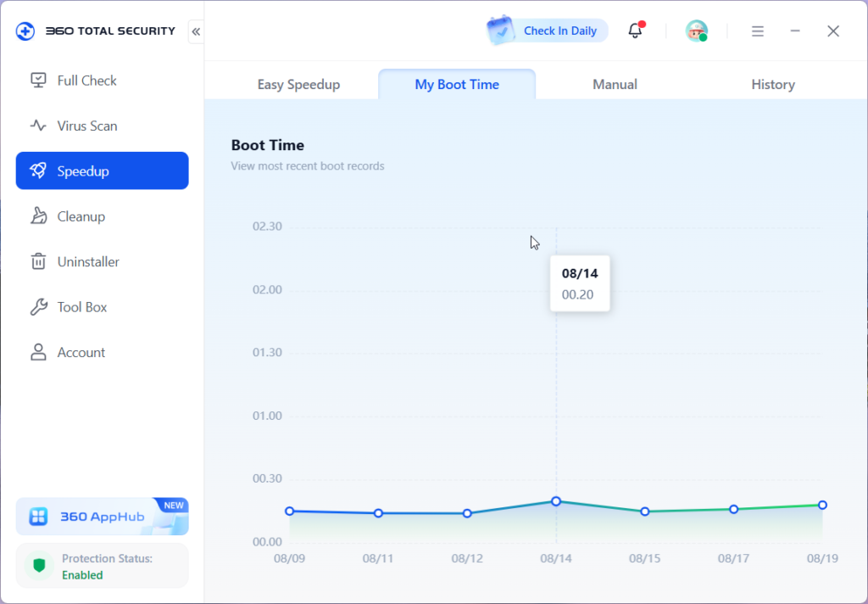The height and width of the screenshot is (604, 868).
Task: Click the Cleanup broom icon
Action: [38, 216]
